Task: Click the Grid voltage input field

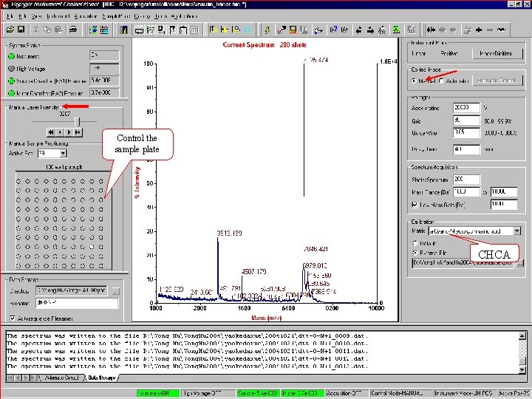Action: pyautogui.click(x=466, y=120)
